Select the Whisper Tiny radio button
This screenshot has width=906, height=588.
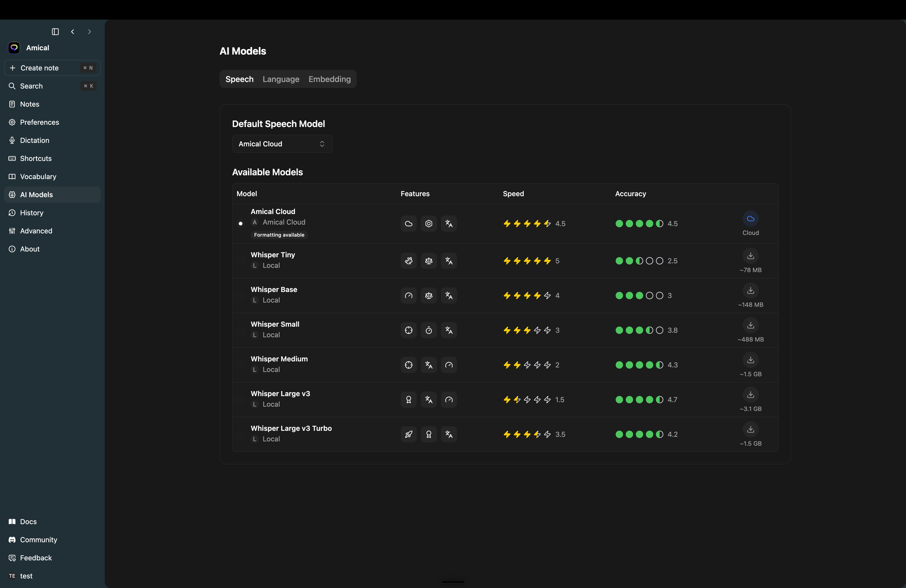[241, 261]
